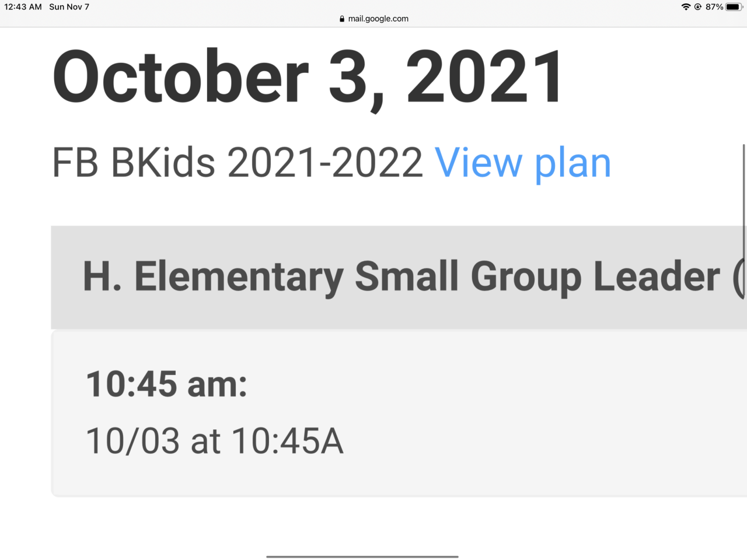The width and height of the screenshot is (747, 560).
Task: Click the year 2021 in the heading
Action: pos(484,78)
